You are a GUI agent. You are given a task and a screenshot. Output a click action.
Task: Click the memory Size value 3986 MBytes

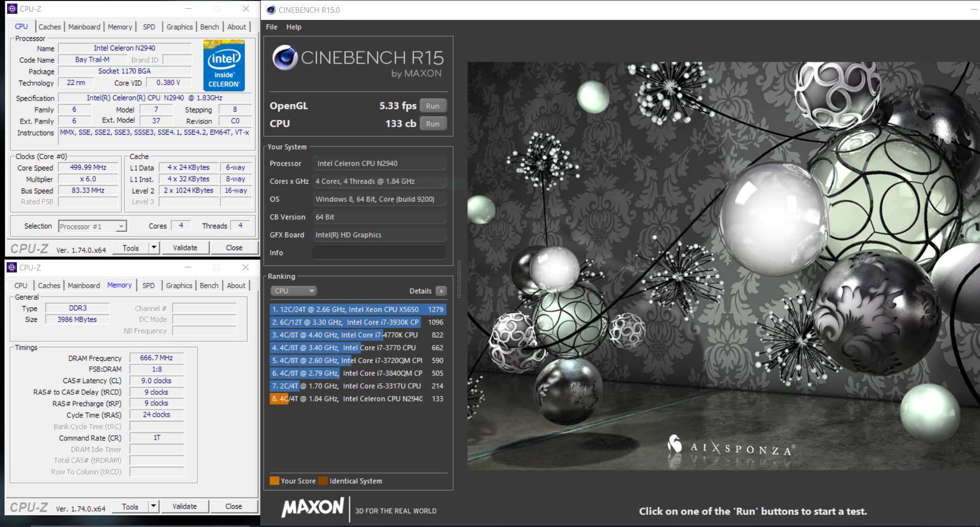(x=77, y=319)
